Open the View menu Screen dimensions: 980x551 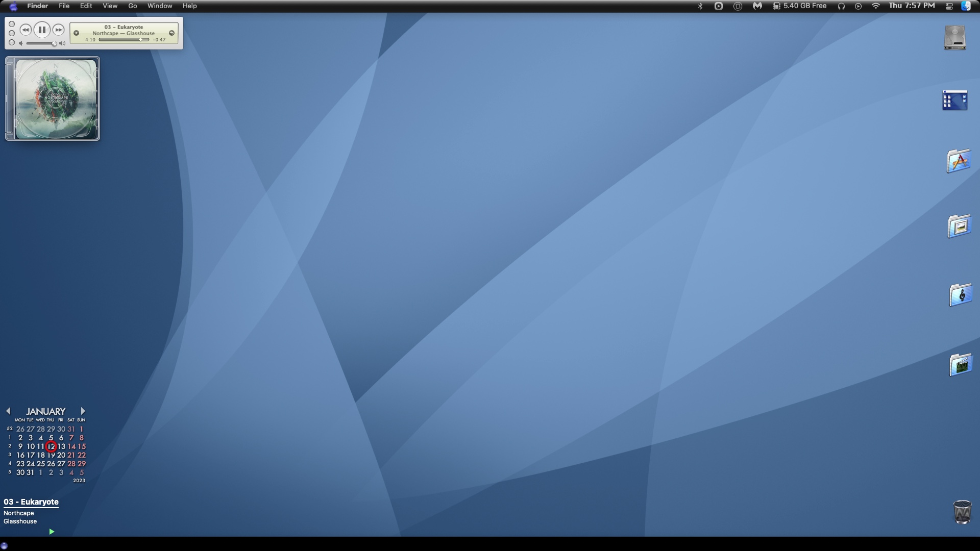tap(110, 6)
